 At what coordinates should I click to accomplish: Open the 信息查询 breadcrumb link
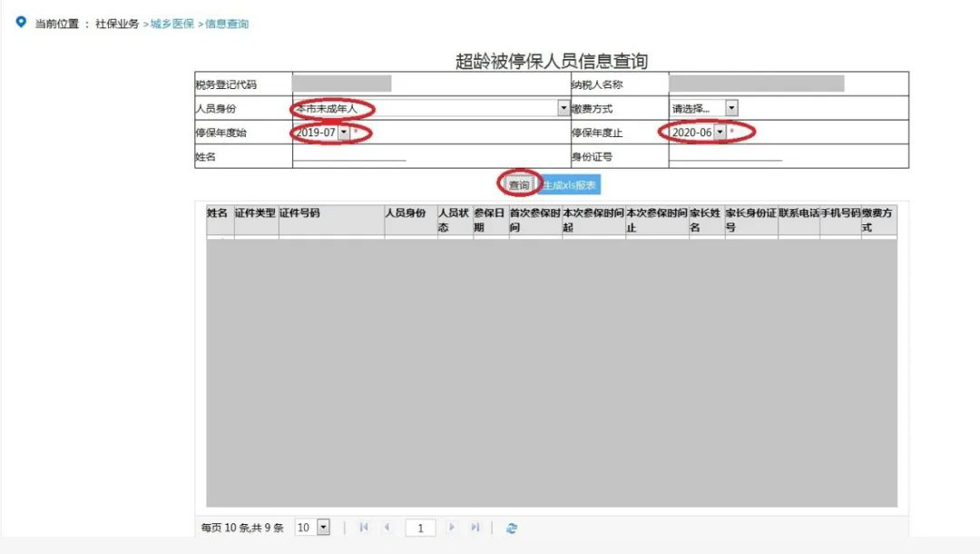tap(226, 24)
